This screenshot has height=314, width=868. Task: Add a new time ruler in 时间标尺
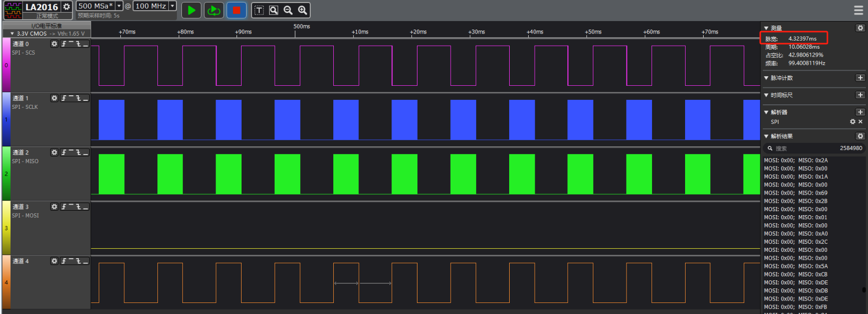860,95
